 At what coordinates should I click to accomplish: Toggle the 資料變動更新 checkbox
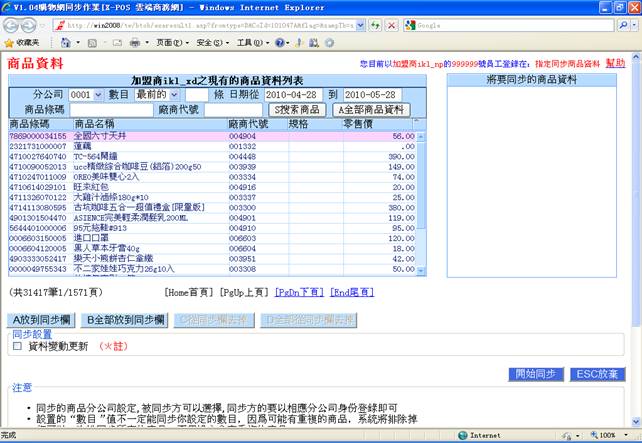tap(17, 346)
